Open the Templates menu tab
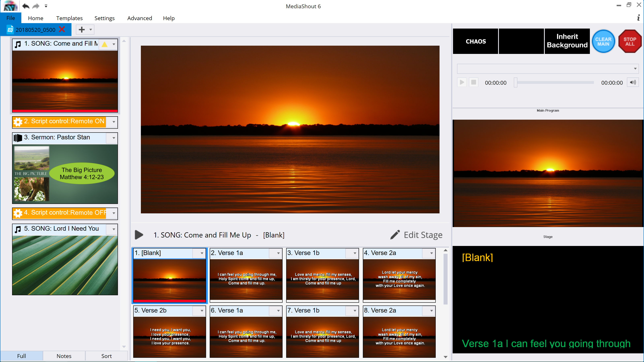This screenshot has width=644, height=362. (x=69, y=18)
